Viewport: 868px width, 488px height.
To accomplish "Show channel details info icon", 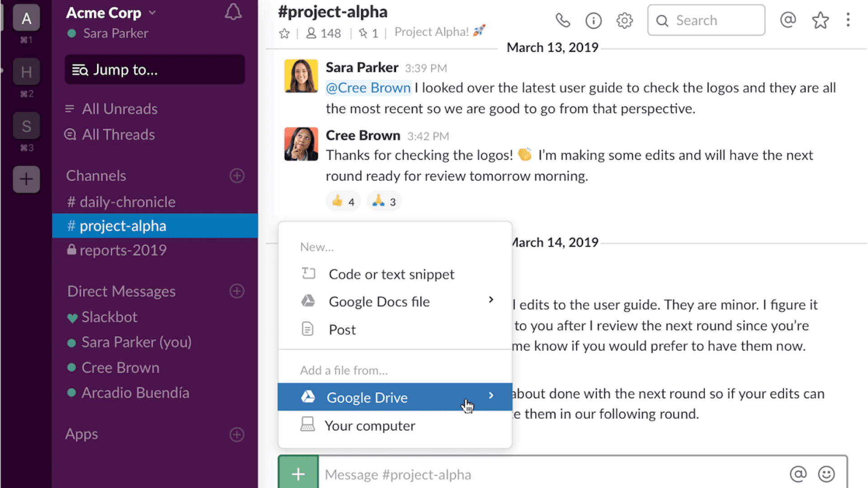I will pos(594,20).
